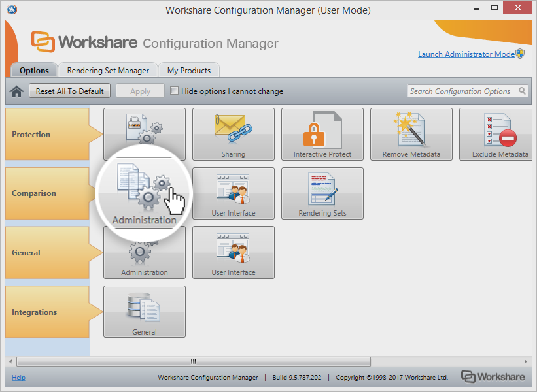Image resolution: width=537 pixels, height=392 pixels.
Task: Open the Help link
Action: click(x=18, y=377)
